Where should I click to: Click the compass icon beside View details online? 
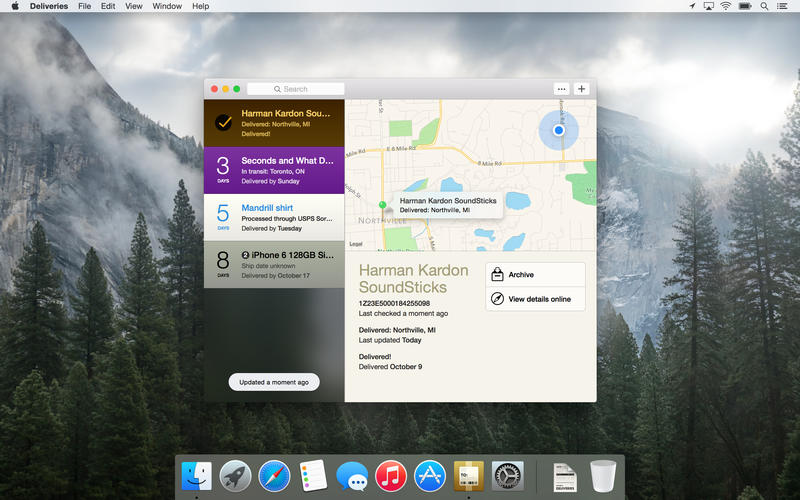click(497, 299)
